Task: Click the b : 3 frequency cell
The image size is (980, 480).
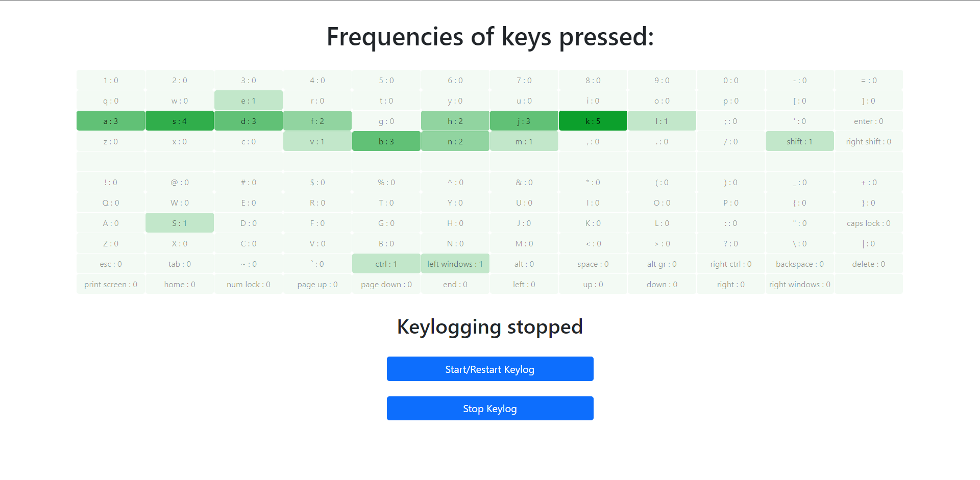Action: pos(386,141)
